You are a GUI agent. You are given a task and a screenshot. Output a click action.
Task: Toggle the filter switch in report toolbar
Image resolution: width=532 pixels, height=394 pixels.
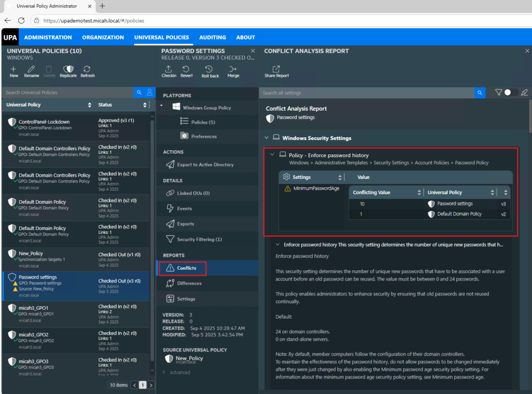pos(511,93)
